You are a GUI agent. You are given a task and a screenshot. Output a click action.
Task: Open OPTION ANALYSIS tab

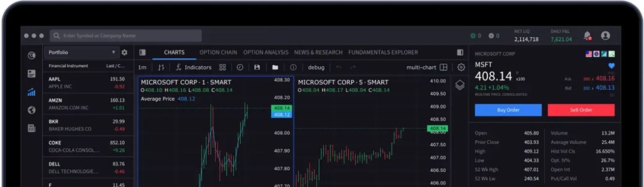[266, 52]
